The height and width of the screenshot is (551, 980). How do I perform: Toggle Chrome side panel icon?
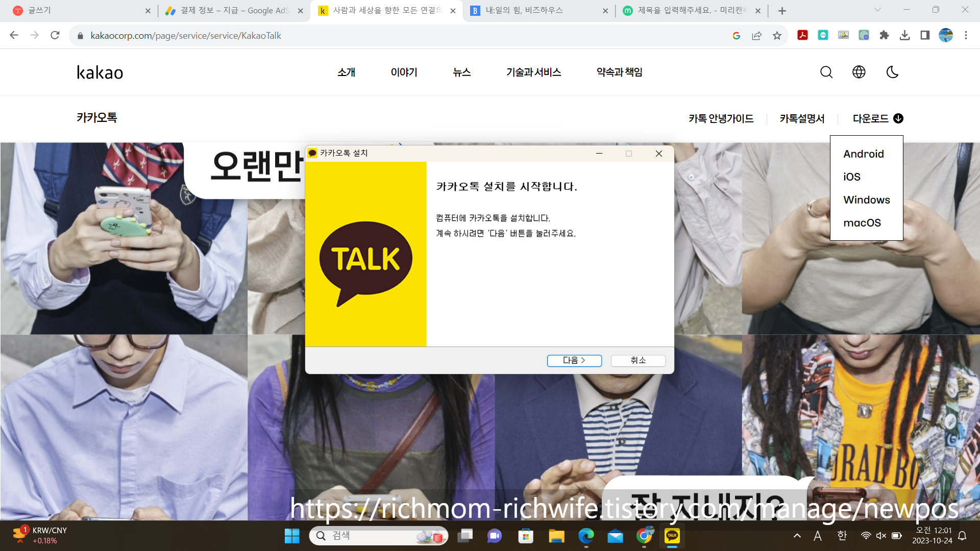(925, 35)
